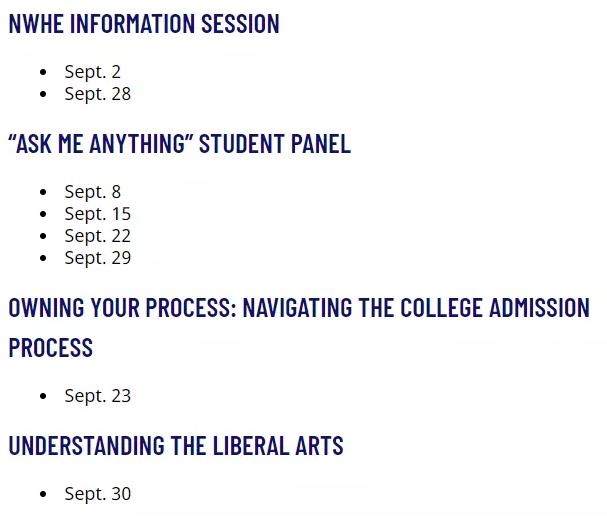Click the bullet beside Sept. 28
Viewport: 607px width, 520px height.
click(43, 94)
